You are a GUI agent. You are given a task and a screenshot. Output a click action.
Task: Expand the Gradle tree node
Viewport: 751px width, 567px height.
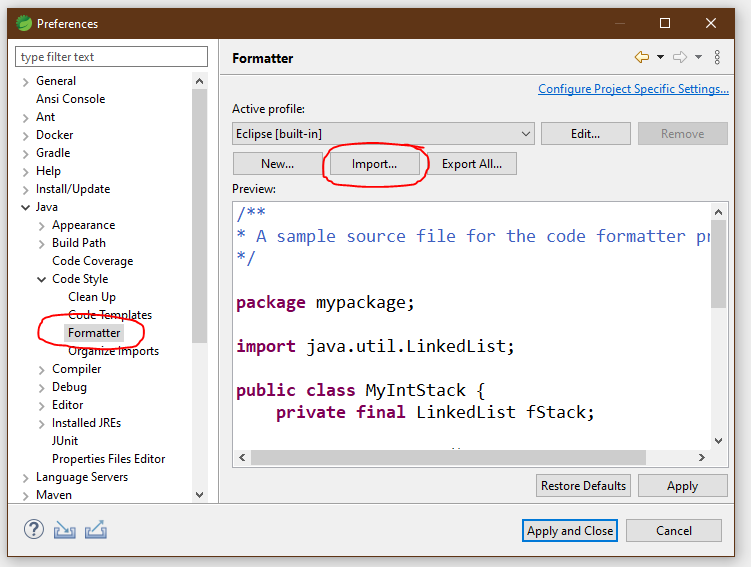pos(26,154)
